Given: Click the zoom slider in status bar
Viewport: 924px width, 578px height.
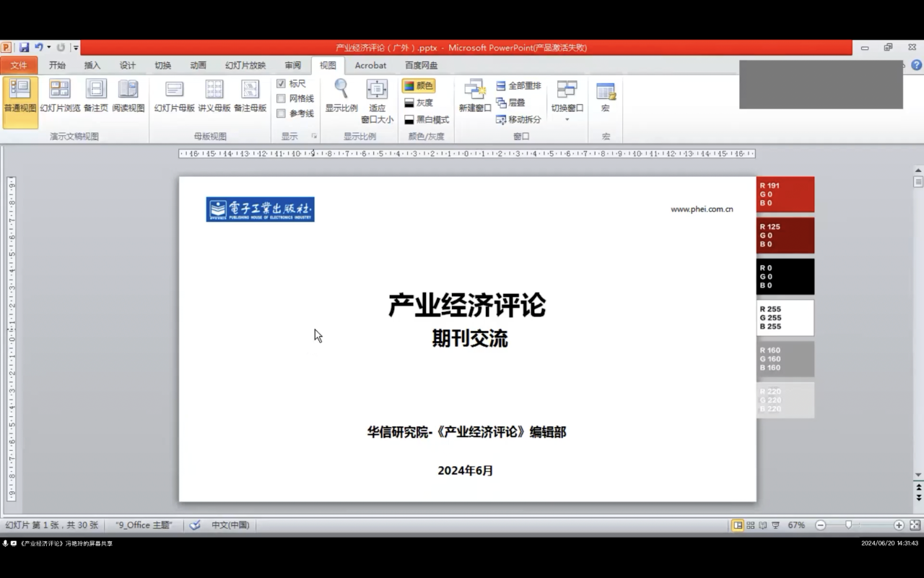Looking at the screenshot, I should tap(849, 525).
